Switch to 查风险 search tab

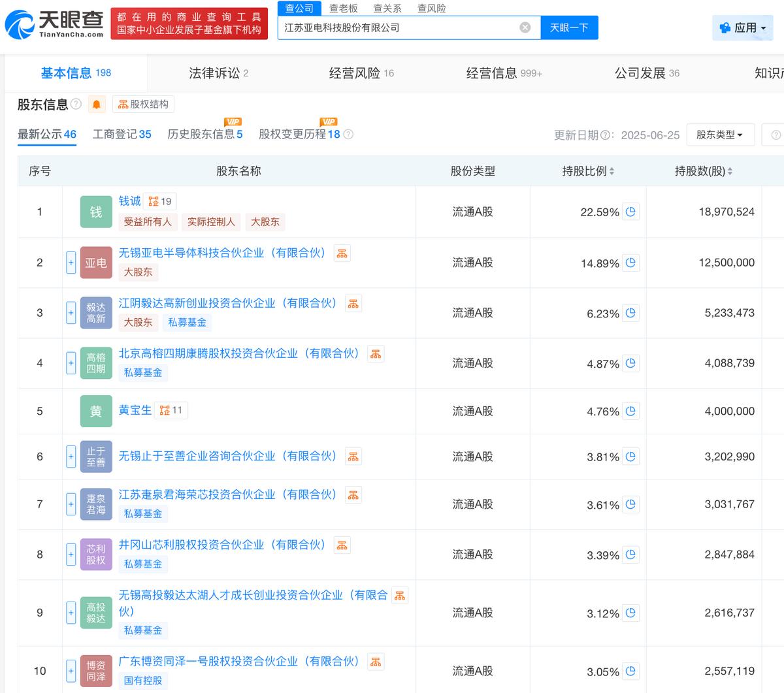point(432,8)
